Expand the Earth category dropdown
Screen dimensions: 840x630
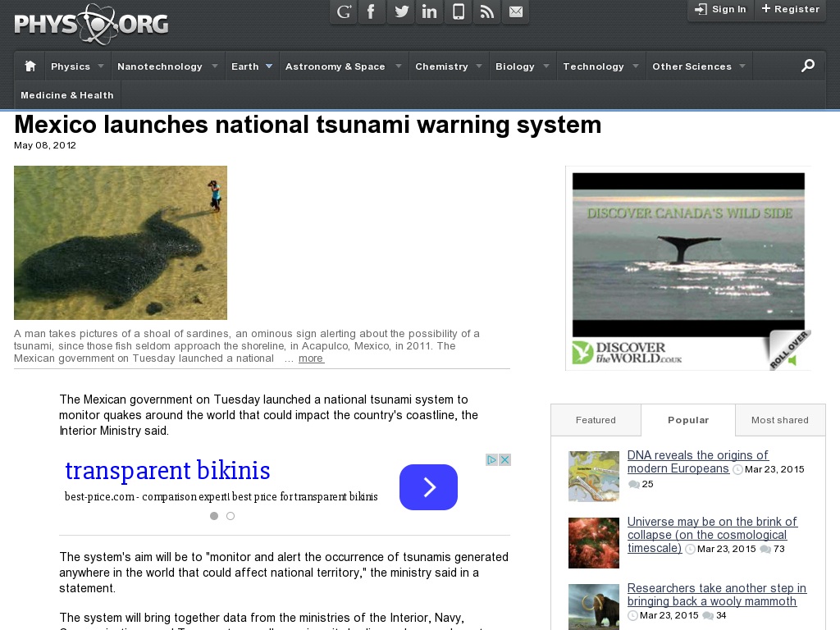click(268, 66)
